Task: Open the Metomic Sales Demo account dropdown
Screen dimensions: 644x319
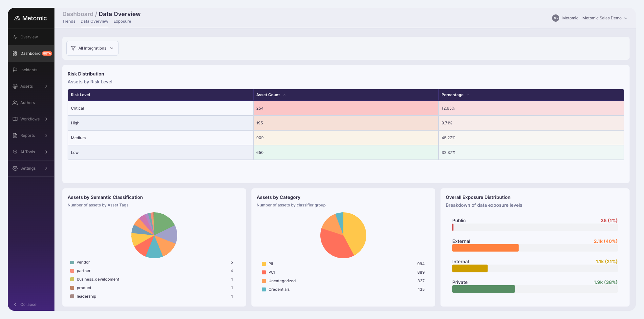Action: (x=590, y=18)
